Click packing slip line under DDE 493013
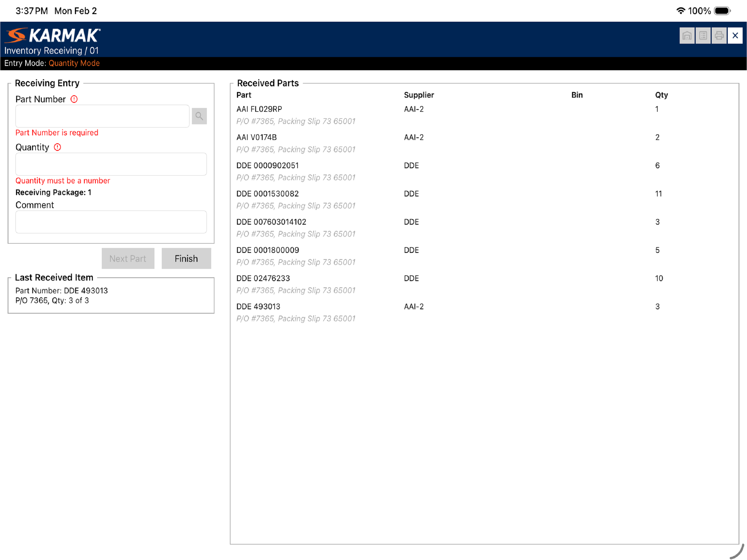This screenshot has height=560, width=747. (296, 319)
